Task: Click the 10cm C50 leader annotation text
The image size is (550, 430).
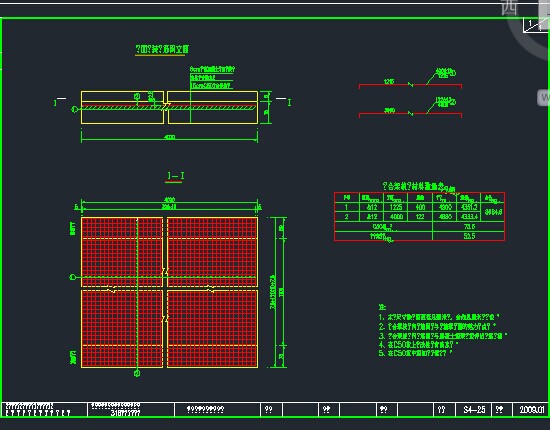Action: point(211,86)
